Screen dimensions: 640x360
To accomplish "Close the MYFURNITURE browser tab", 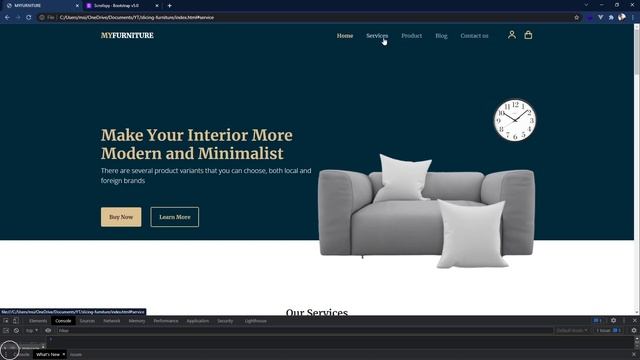I will (77, 6).
